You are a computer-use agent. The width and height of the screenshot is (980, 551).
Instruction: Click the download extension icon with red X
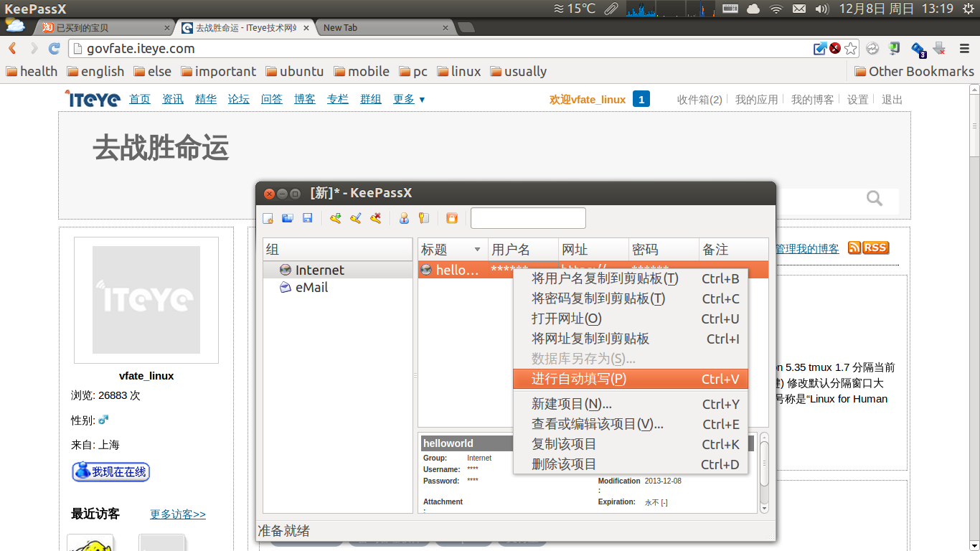941,49
